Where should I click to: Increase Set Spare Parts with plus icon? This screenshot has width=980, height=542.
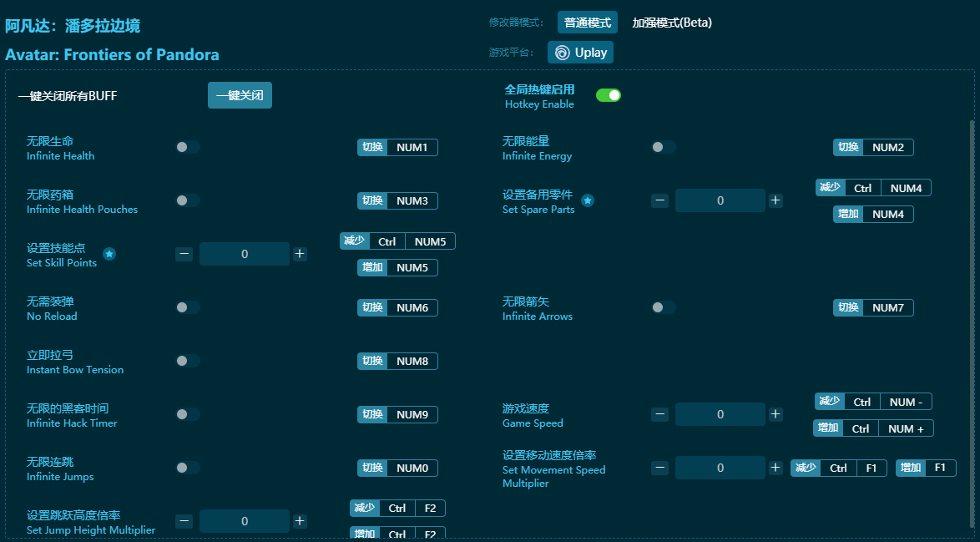click(775, 200)
